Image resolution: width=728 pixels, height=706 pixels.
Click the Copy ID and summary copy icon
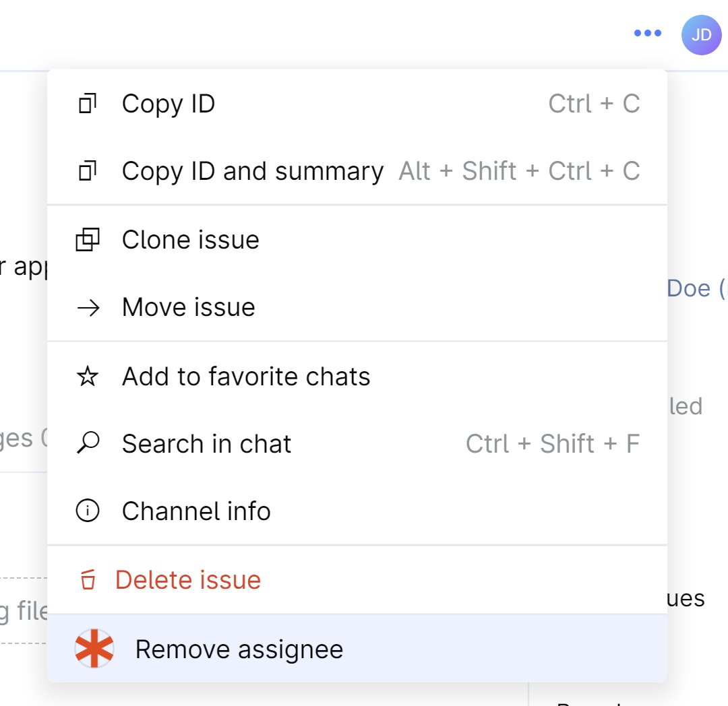[x=87, y=170]
